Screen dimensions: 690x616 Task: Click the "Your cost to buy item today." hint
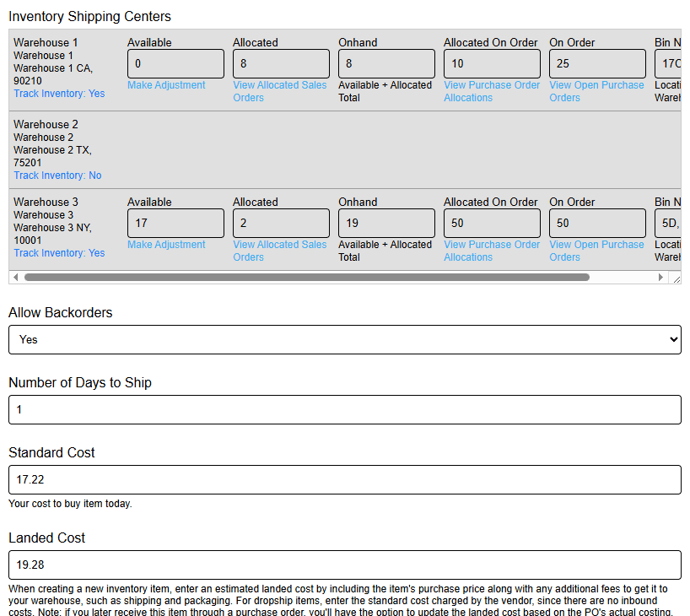70,503
